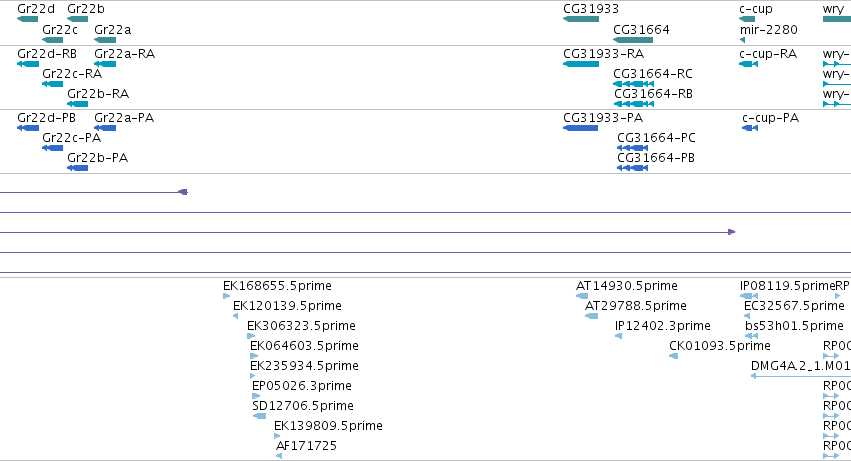Click the CG31664-RC transcript glyph
Image resolution: width=851 pixels, height=461 pixels.
tap(633, 84)
